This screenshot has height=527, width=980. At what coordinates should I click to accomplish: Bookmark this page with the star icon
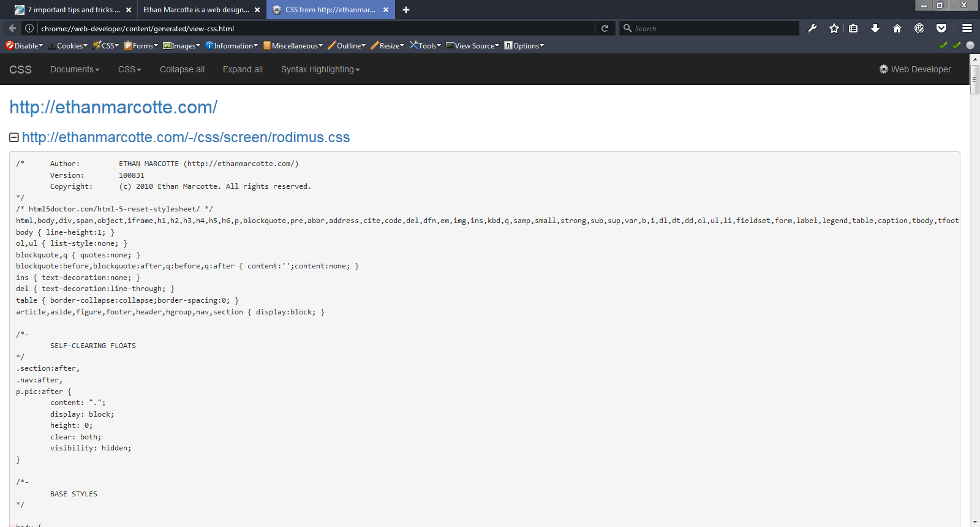click(x=834, y=28)
